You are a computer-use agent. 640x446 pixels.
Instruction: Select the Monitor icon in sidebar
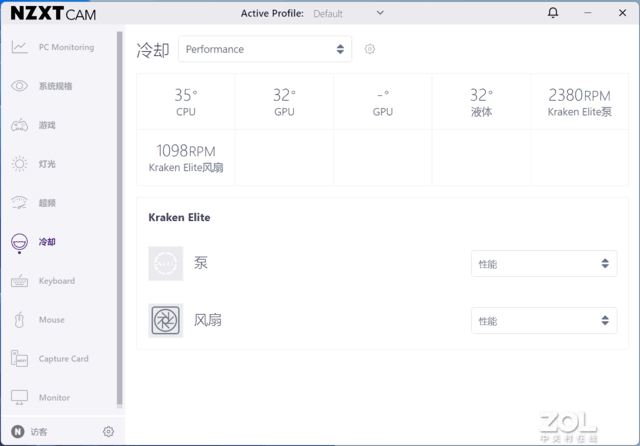tap(19, 397)
